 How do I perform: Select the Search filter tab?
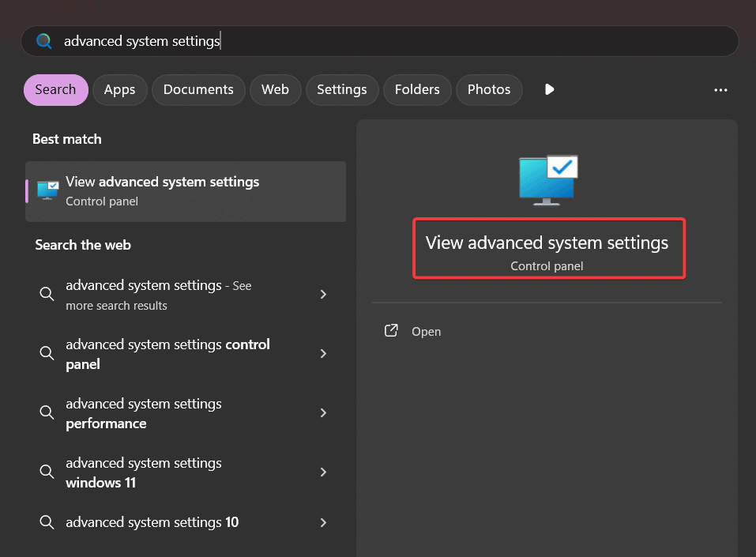[x=56, y=90]
